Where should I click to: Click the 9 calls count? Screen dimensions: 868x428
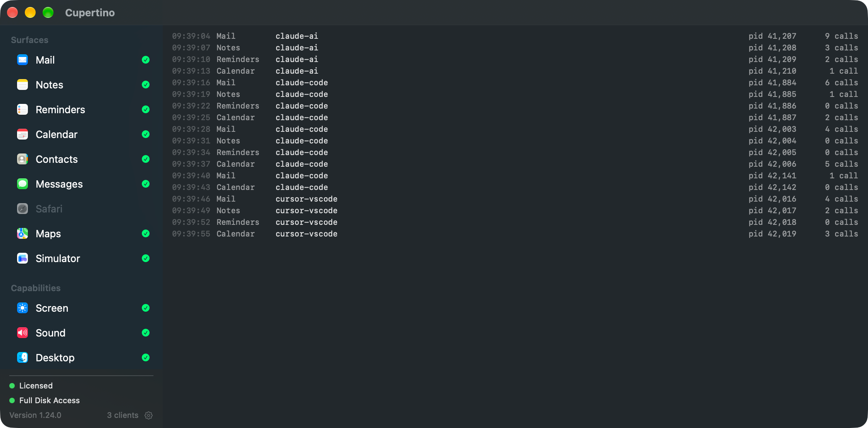tap(841, 36)
